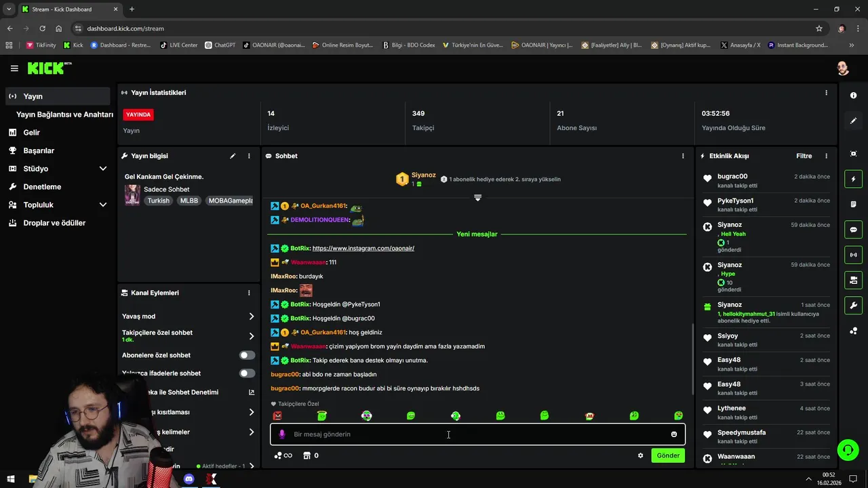
Task: Open Yayın Bağlantısı ve Anahtarı page
Action: pos(64,115)
